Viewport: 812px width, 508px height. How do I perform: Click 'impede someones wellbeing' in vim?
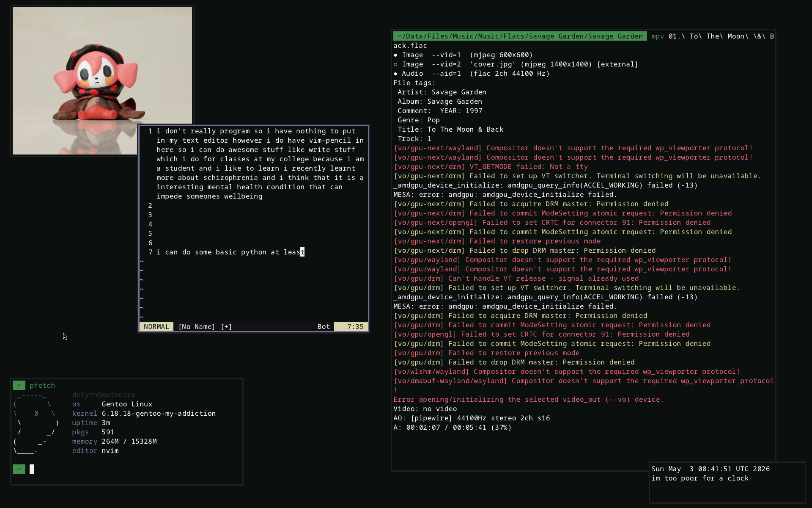point(209,196)
